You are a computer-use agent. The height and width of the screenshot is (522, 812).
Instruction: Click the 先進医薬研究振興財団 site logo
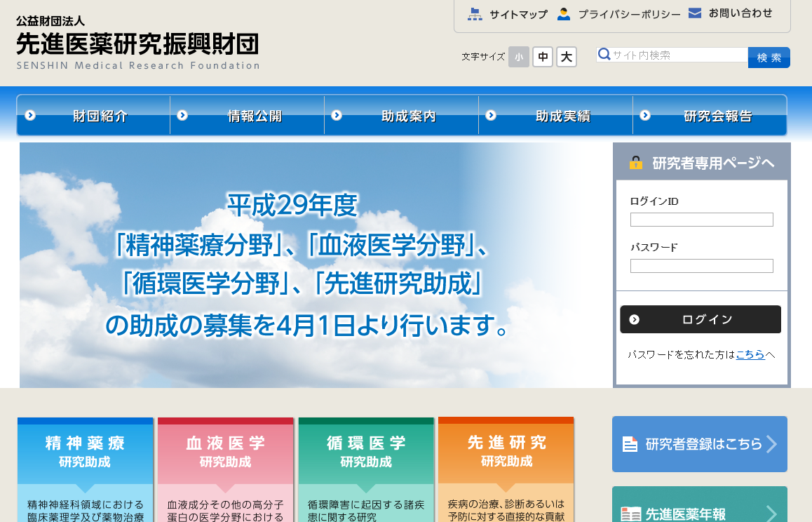click(137, 43)
